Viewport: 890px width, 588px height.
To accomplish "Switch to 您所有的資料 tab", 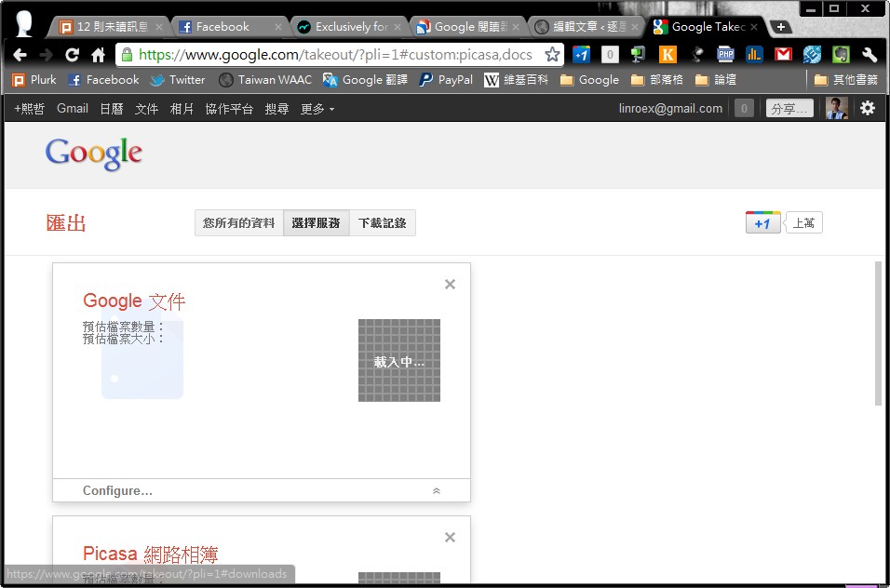I will pyautogui.click(x=239, y=223).
